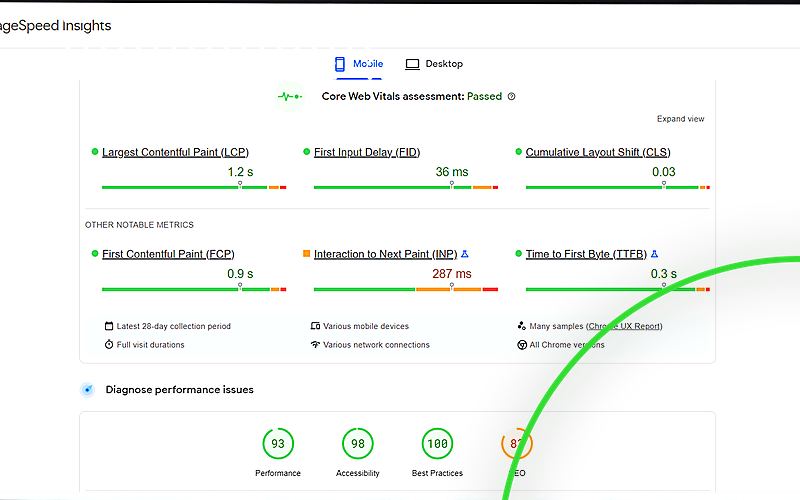The image size is (800, 500).
Task: Click the 1.2 s LCP value
Action: (240, 172)
